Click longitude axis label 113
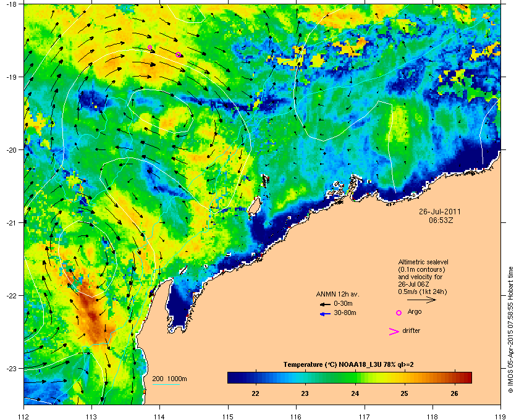 point(91,417)
